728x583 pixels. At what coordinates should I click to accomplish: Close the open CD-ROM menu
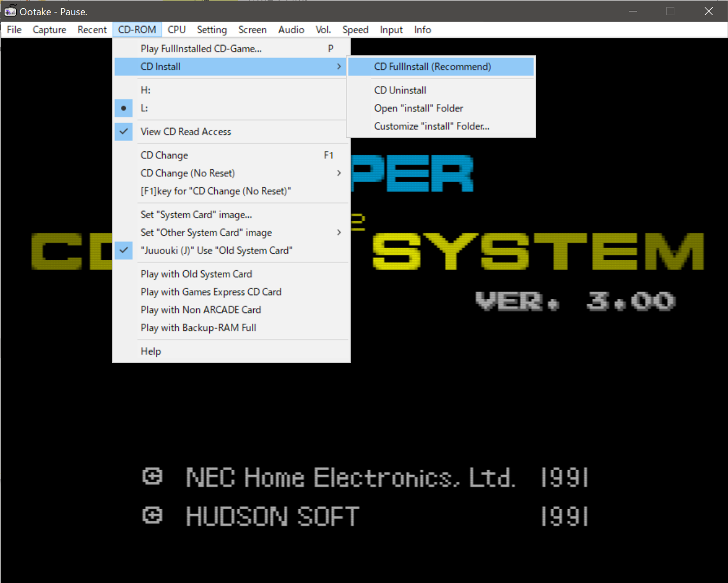pyautogui.click(x=137, y=30)
